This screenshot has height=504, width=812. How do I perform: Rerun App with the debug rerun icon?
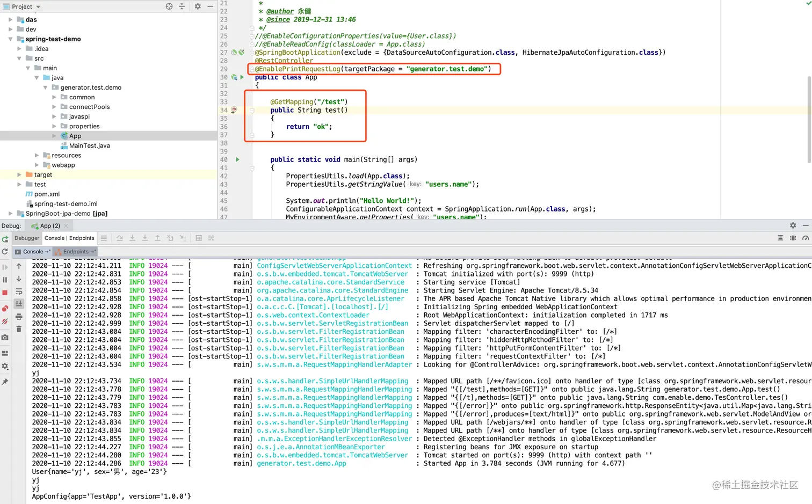point(5,239)
